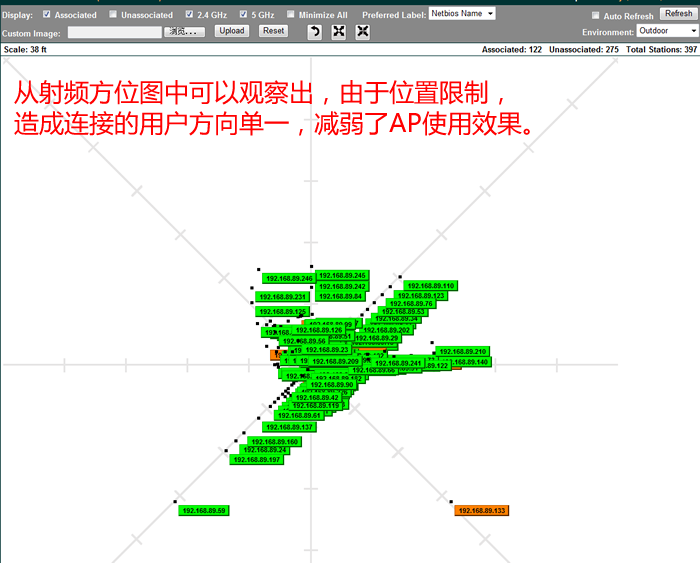Click the browse file button
Screen dimensions: 700x563
click(x=184, y=32)
